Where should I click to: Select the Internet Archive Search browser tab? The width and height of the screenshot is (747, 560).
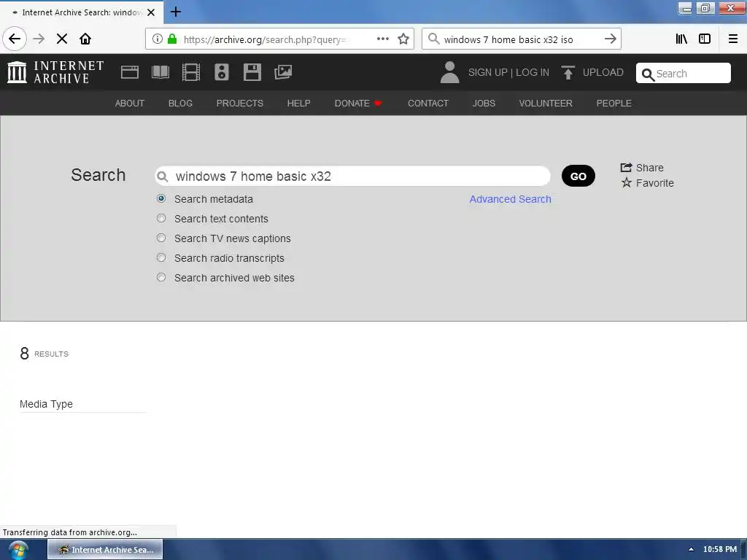pyautogui.click(x=81, y=12)
